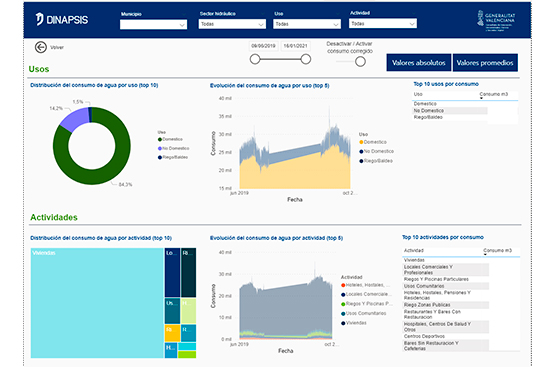Select Usos Comunitarios in the activity legend
This screenshot has height=367, width=555.
pos(364,313)
